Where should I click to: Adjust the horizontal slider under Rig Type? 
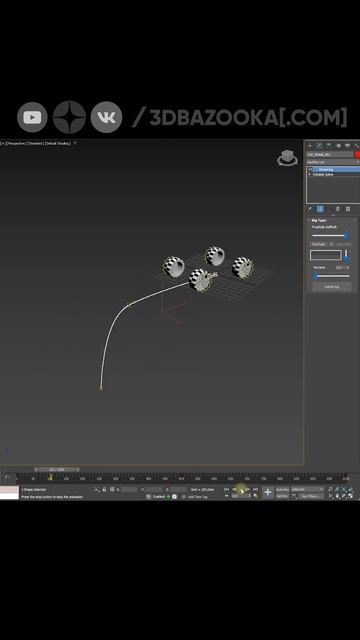pos(331,236)
